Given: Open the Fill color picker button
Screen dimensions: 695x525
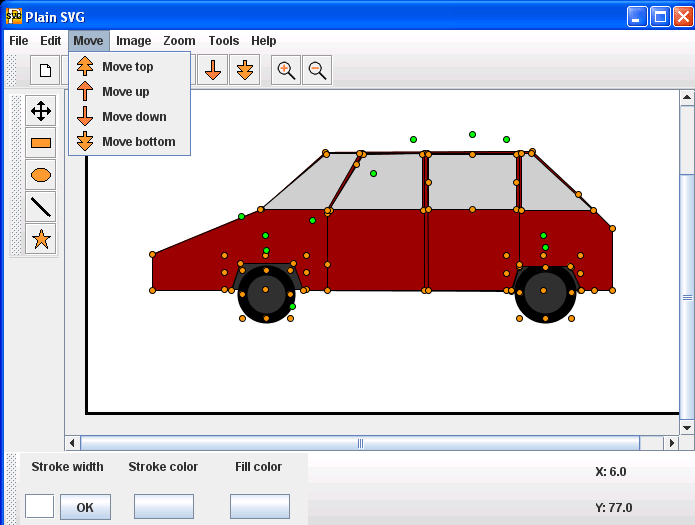Looking at the screenshot, I should [x=260, y=506].
